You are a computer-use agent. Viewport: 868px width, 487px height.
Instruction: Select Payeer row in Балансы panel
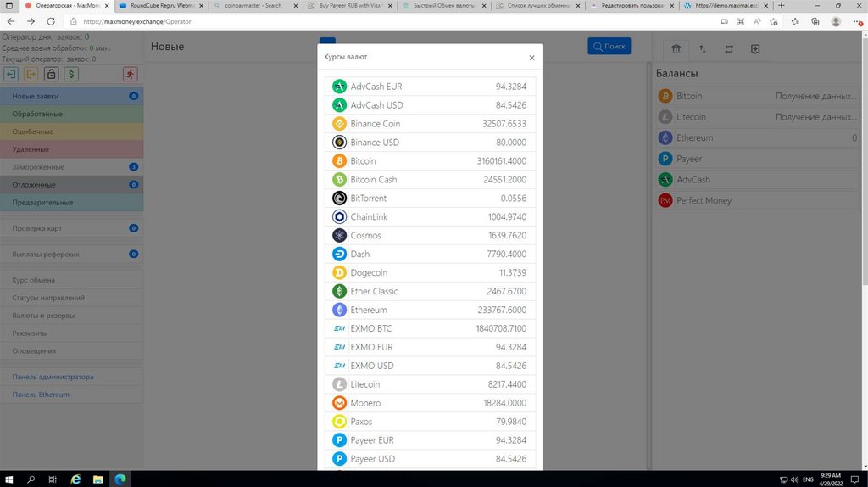coord(757,159)
